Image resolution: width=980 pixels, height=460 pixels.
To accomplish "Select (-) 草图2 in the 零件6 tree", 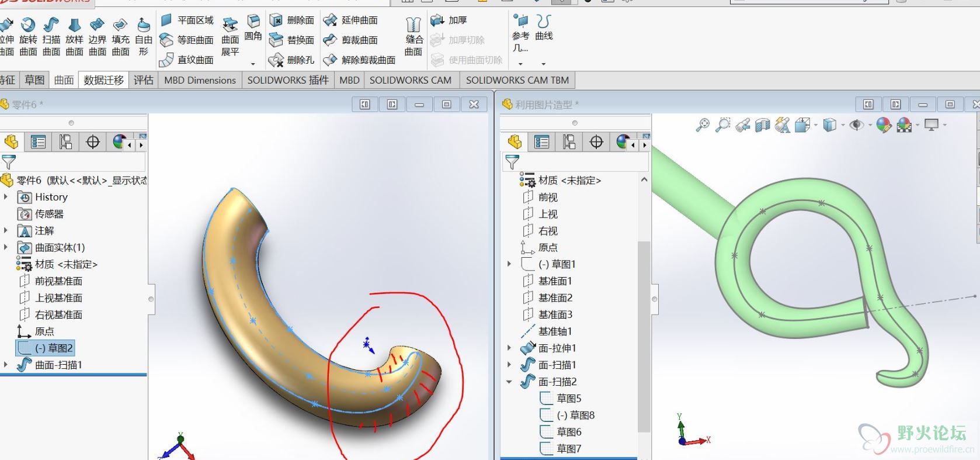I will [46, 348].
